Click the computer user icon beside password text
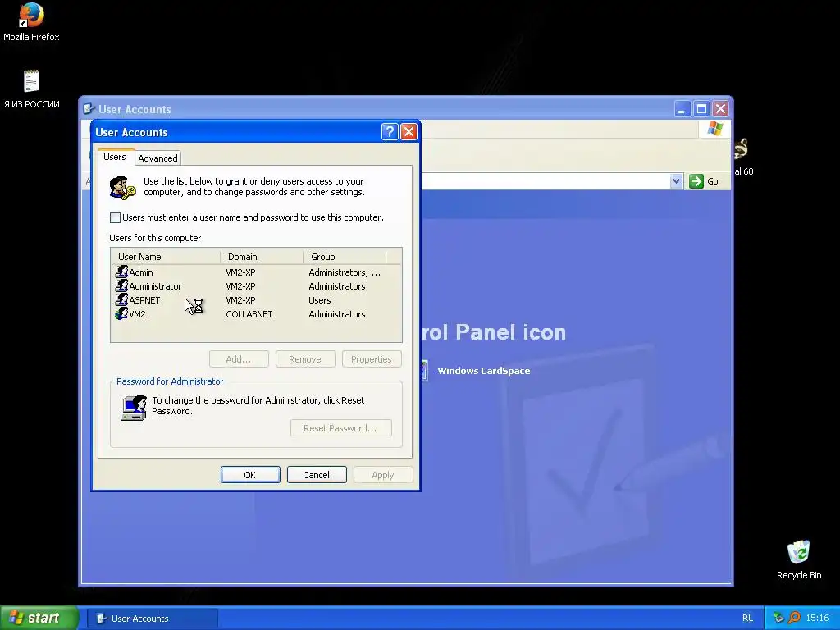The height and width of the screenshot is (630, 840). pos(134,408)
